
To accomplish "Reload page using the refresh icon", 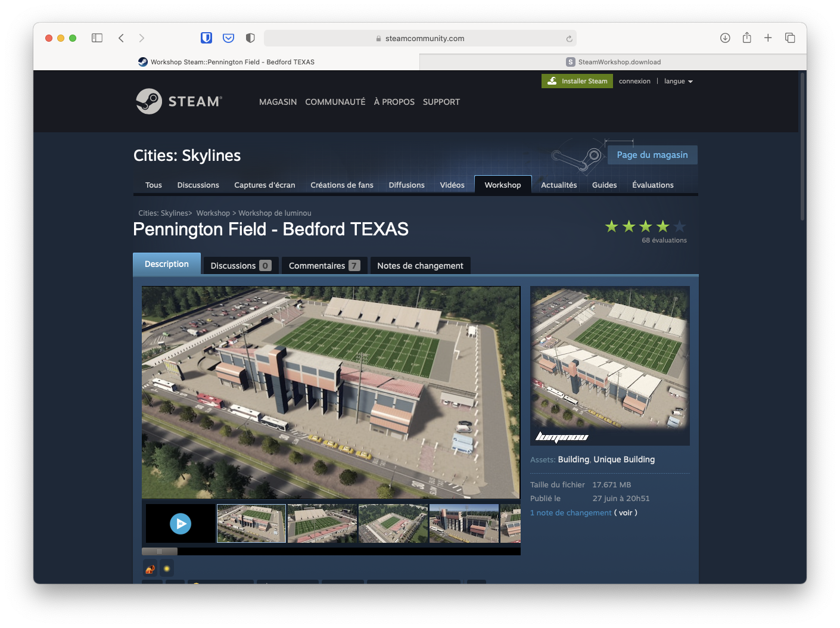I will point(569,39).
